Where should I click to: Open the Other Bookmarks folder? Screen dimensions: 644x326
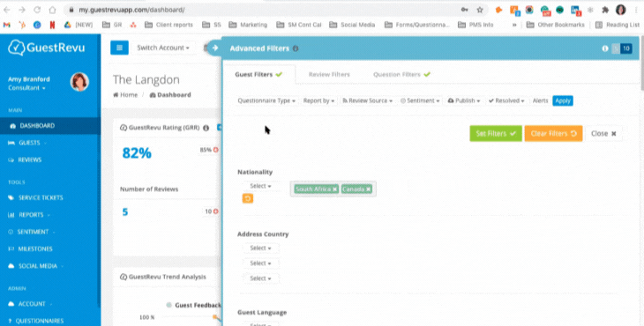[x=555, y=25]
